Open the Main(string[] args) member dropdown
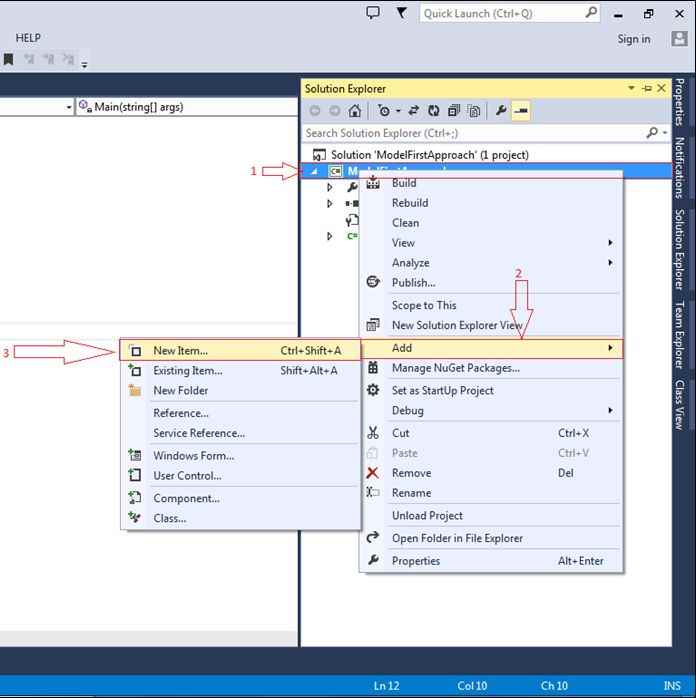The height and width of the screenshot is (698, 696). [187, 107]
